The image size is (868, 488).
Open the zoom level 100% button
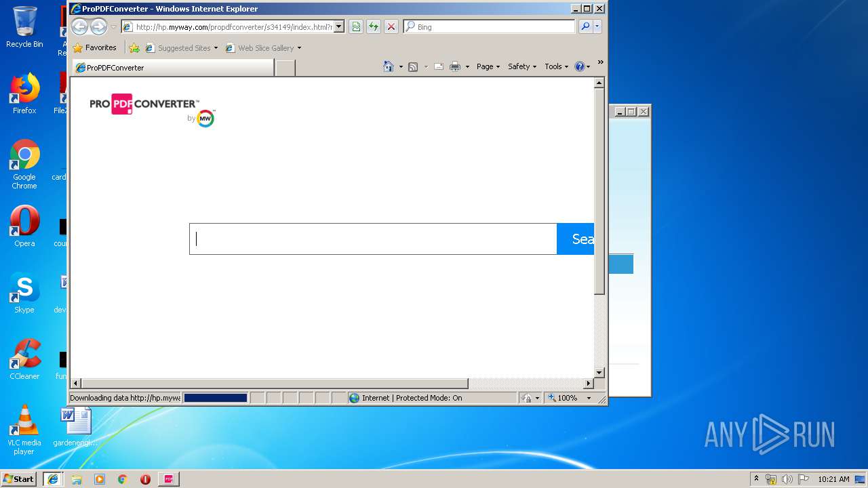(x=563, y=398)
